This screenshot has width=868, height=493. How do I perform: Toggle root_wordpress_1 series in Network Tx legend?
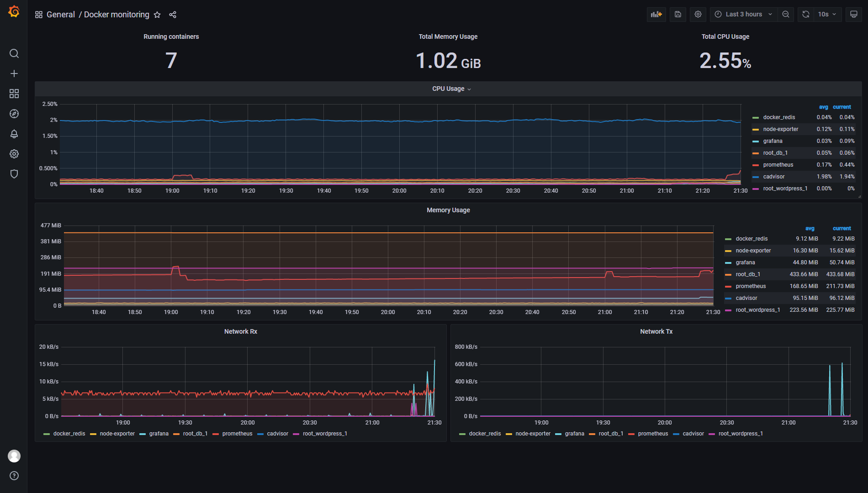click(x=741, y=434)
